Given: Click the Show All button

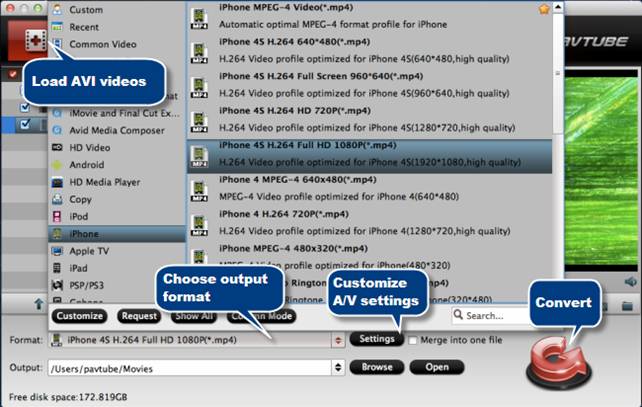Looking at the screenshot, I should pos(194,316).
